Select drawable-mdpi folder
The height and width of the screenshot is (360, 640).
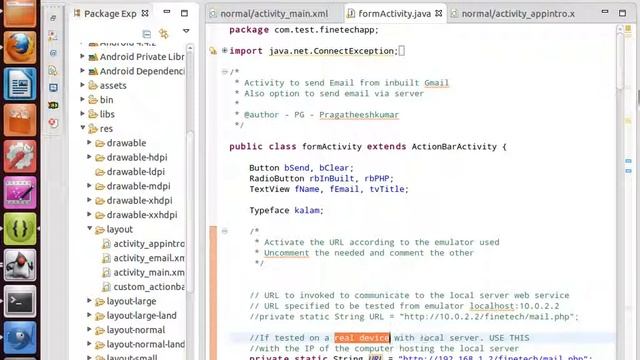[138, 186]
